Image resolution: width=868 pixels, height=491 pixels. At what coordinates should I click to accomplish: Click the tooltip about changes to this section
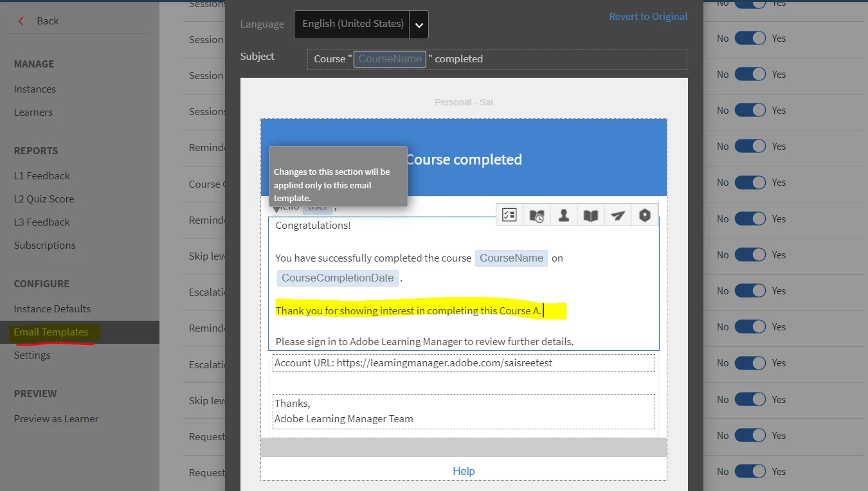click(338, 176)
